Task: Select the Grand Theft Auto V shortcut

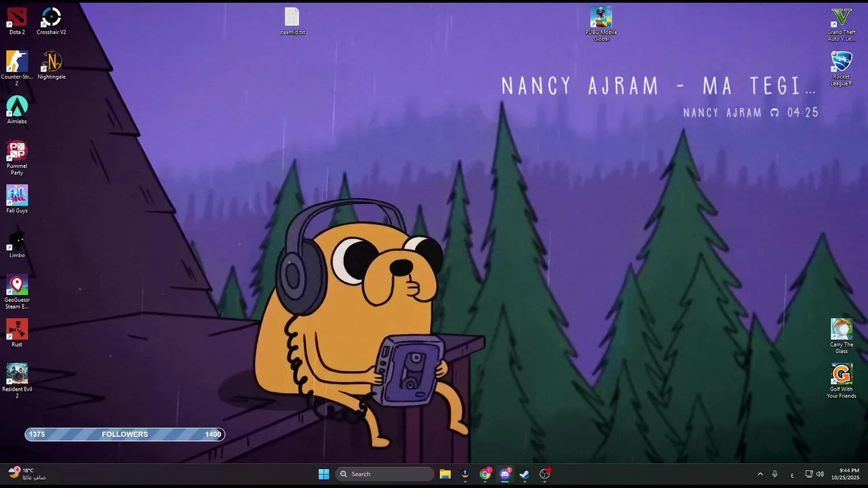Action: tap(842, 24)
